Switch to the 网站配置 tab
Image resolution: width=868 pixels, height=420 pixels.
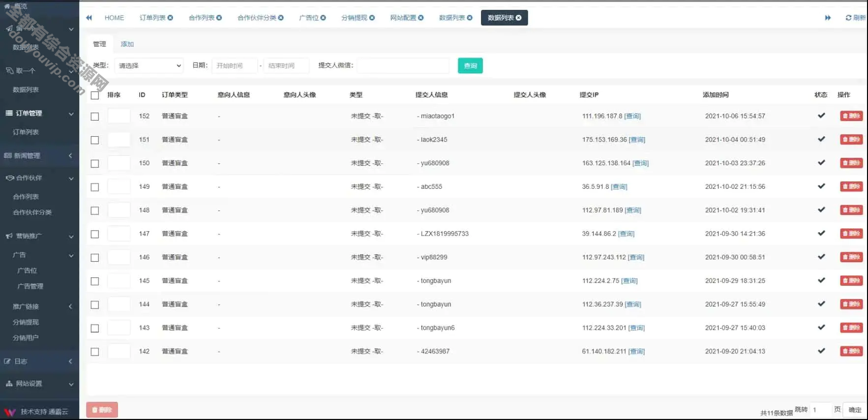coord(403,18)
